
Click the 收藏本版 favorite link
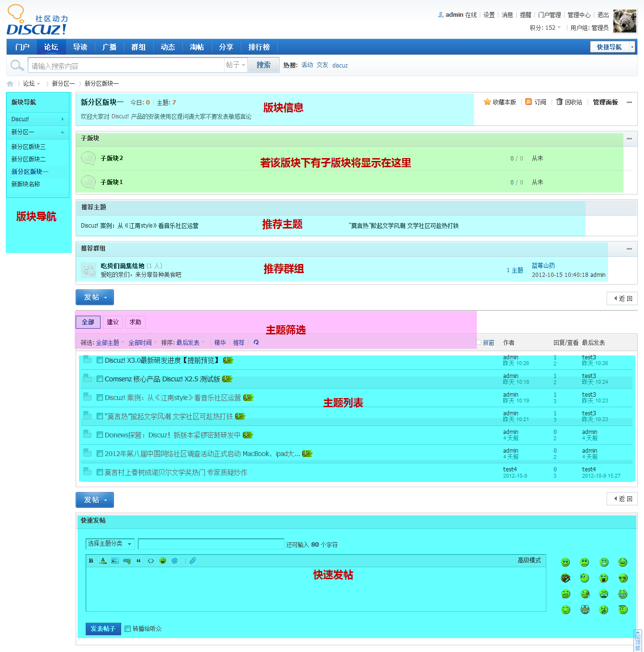(x=500, y=102)
